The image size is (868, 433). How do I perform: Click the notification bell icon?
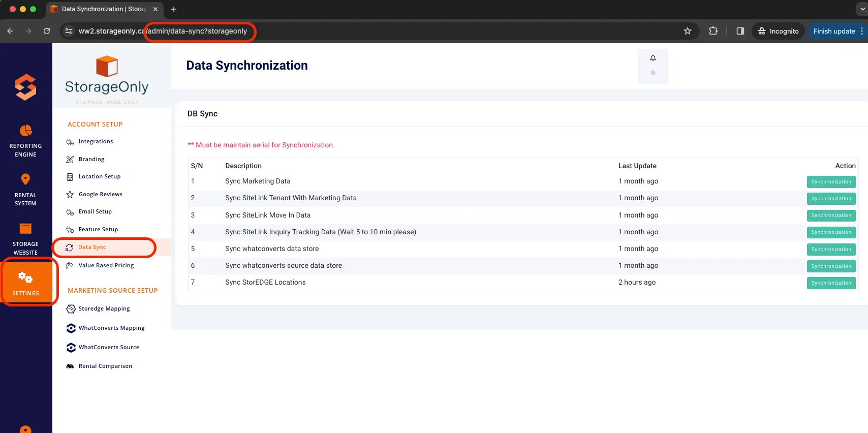point(653,58)
